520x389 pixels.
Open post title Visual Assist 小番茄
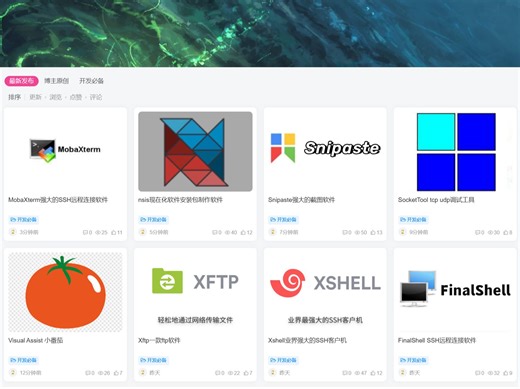(36, 340)
